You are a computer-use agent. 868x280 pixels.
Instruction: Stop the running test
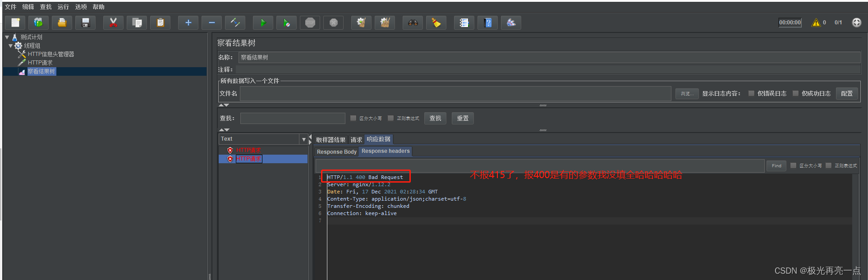310,23
